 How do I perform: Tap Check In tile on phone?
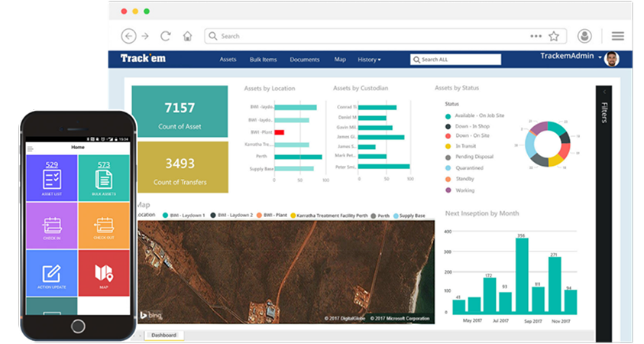pyautogui.click(x=52, y=226)
